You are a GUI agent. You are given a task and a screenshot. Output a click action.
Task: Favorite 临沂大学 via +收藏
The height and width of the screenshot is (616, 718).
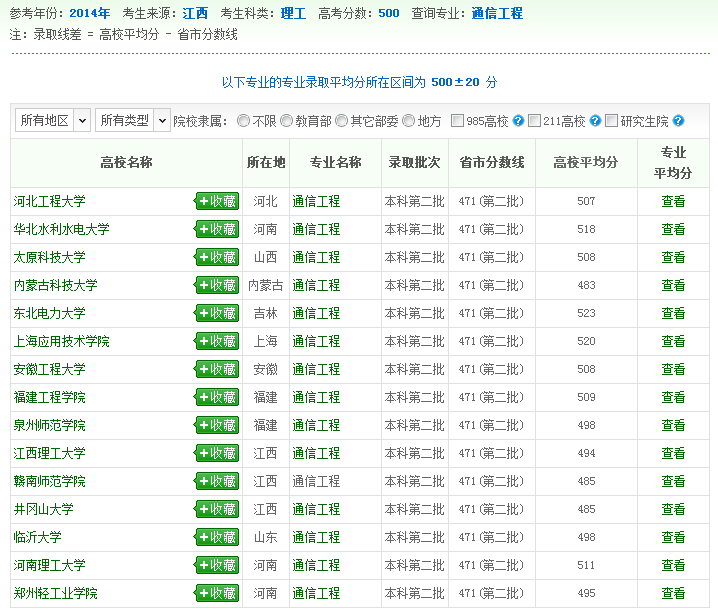click(217, 537)
